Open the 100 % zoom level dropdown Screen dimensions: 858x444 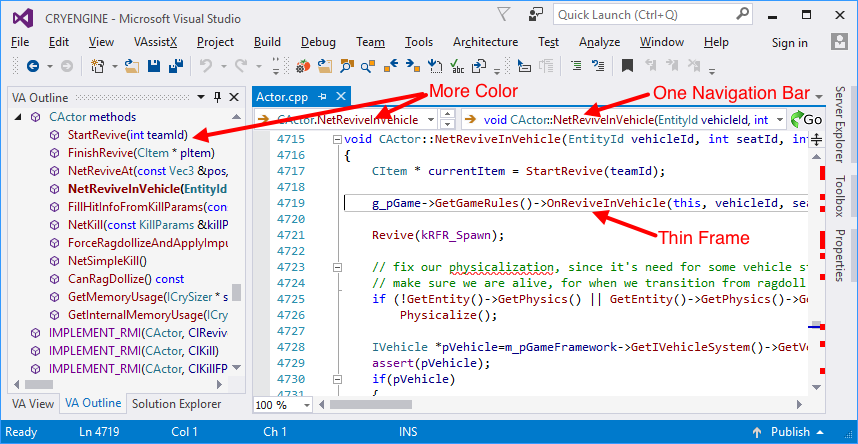pos(306,405)
